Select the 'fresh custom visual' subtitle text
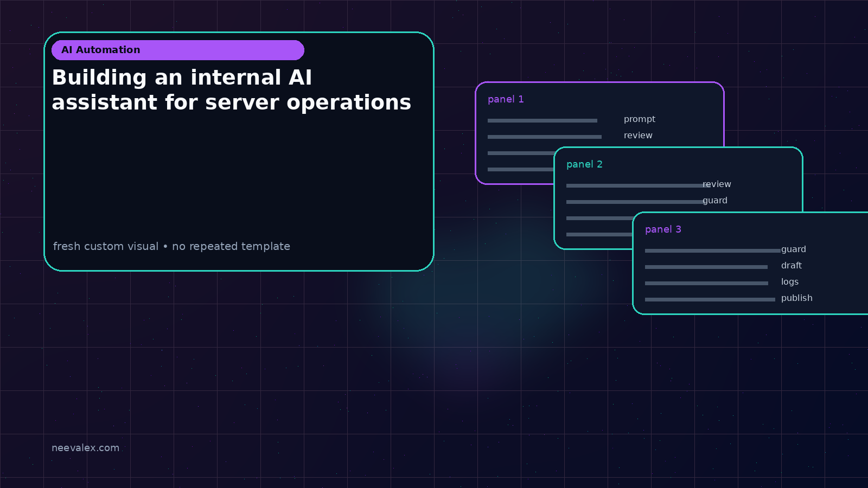Screen dimensions: 868x488 coord(171,246)
